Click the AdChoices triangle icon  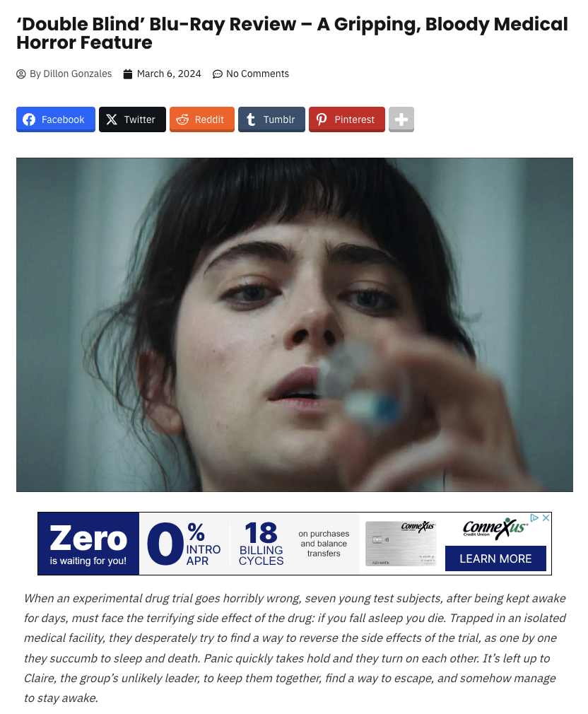coord(535,517)
